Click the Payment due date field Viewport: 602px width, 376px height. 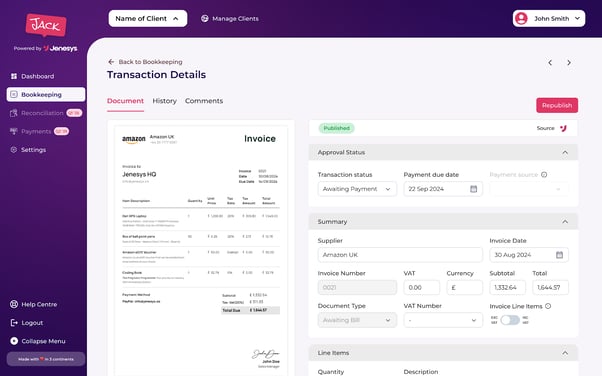[x=443, y=189]
